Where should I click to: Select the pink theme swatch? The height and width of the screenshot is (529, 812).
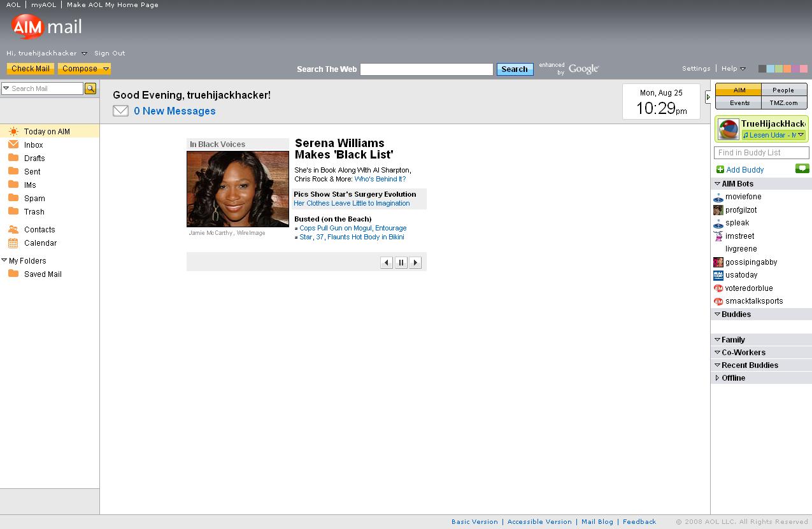tap(804, 69)
